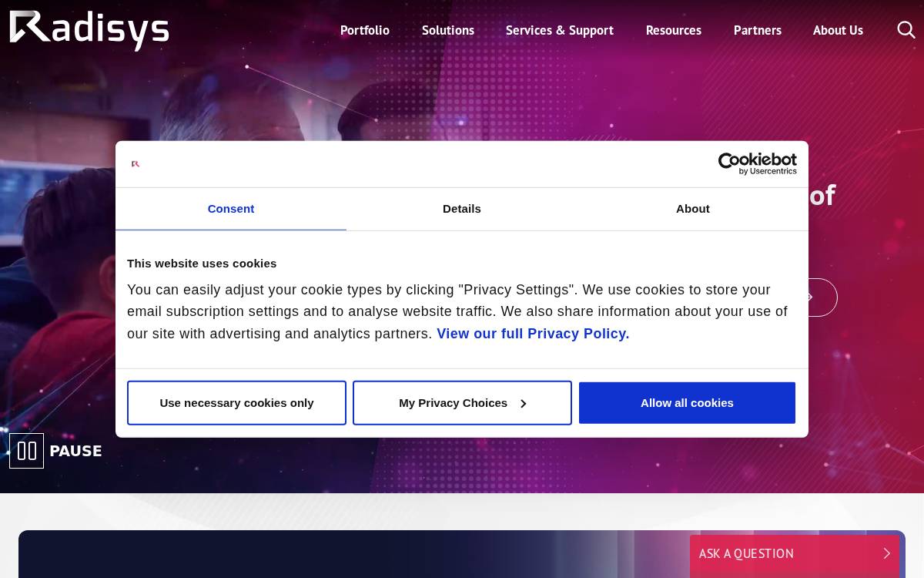Click the arrow on Ask a Question
Viewport: 924px width, 578px height.
tap(886, 553)
